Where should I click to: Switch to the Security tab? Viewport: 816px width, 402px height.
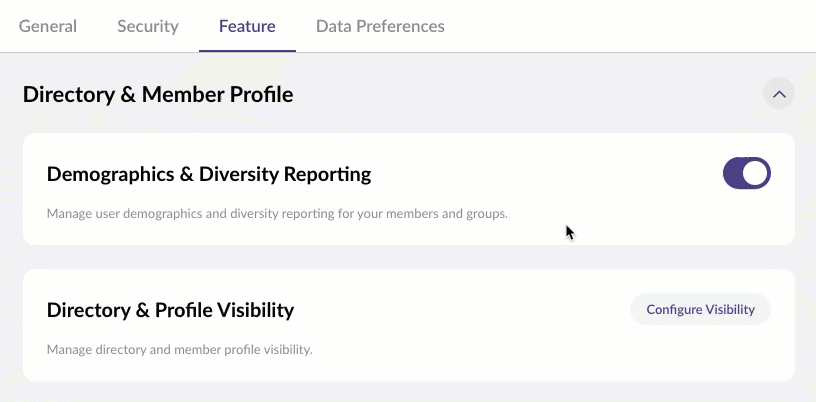(148, 26)
